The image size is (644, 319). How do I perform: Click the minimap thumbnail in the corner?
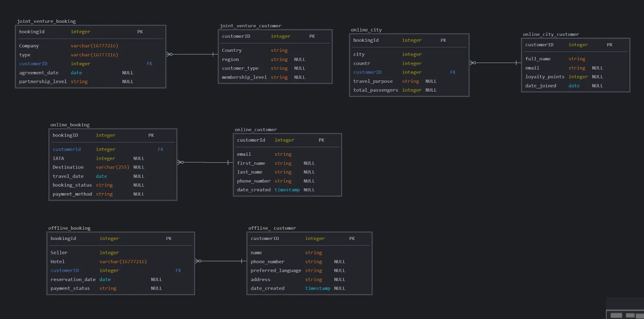coord(625,310)
